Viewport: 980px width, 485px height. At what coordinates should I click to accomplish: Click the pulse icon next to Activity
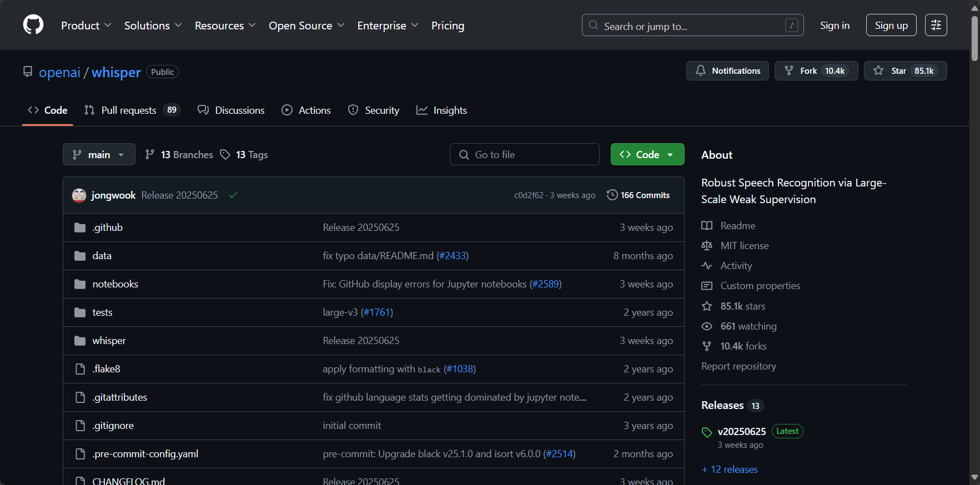[707, 266]
